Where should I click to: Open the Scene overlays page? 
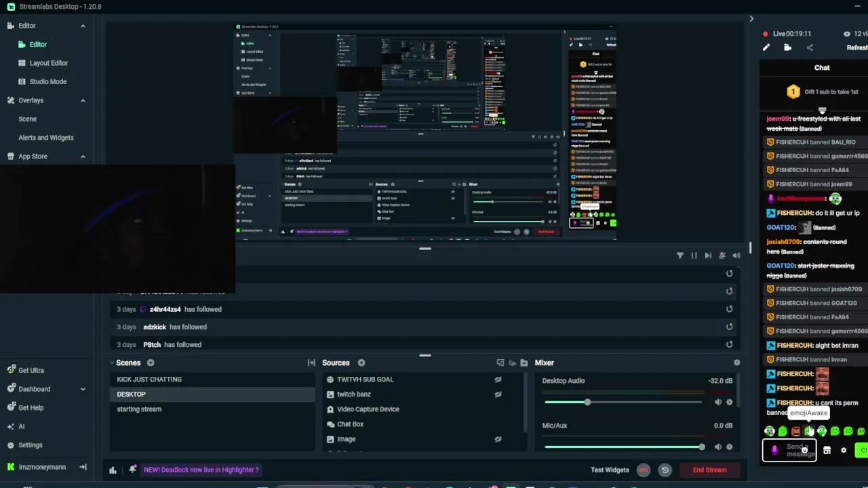[x=28, y=119]
